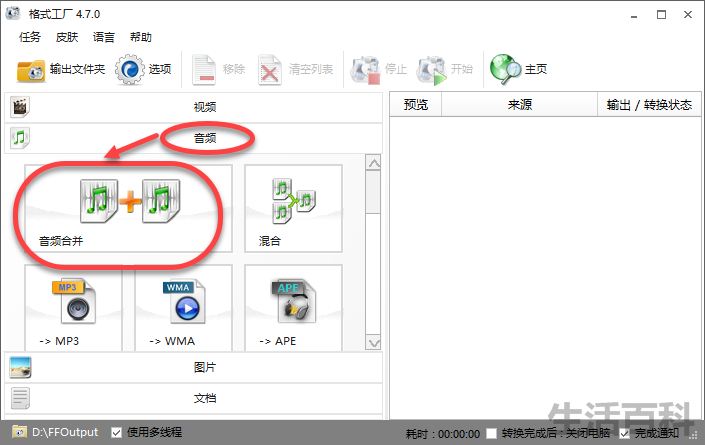
Task: Click the 来源 column header
Action: pyautogui.click(x=519, y=105)
